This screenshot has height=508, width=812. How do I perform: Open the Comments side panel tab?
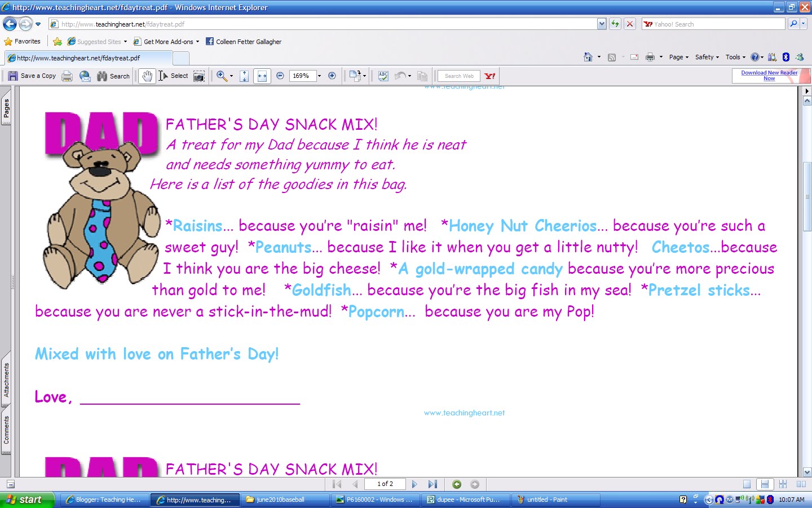[6, 430]
